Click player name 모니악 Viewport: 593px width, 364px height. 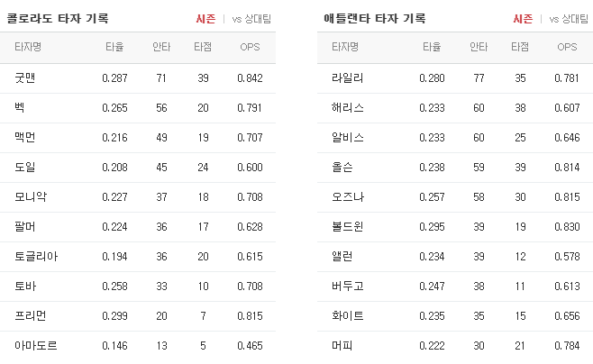click(31, 197)
